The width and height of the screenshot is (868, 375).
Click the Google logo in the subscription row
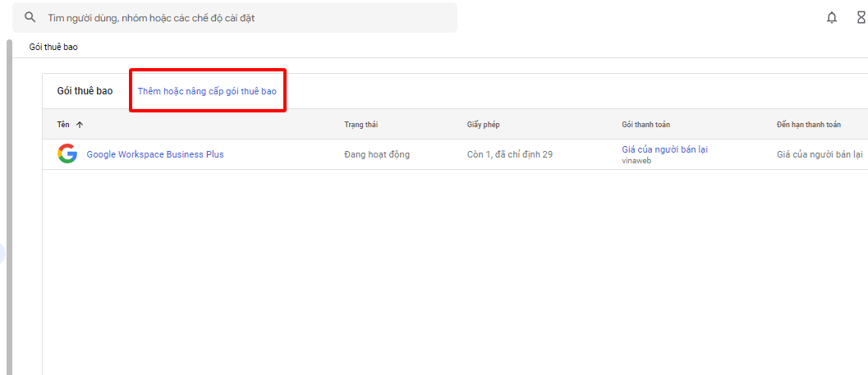point(67,153)
